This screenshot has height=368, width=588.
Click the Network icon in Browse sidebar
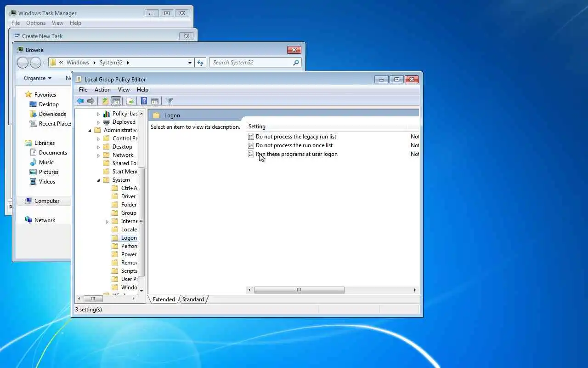click(28, 220)
